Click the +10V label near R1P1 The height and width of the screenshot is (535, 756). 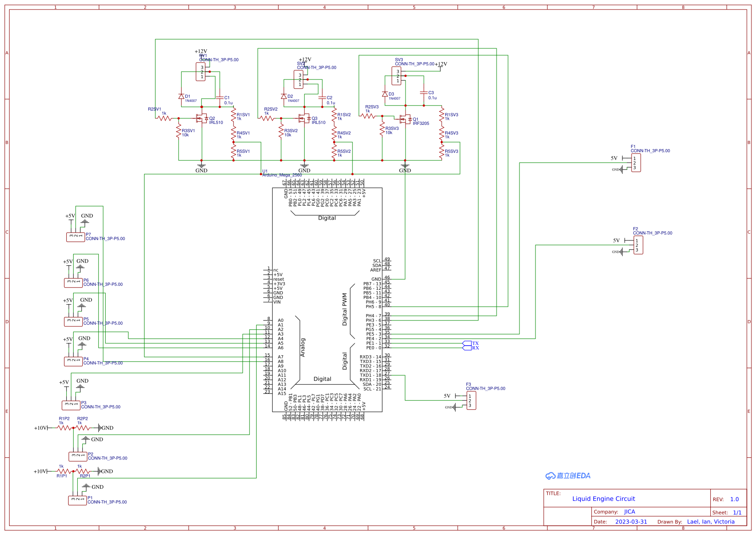[39, 471]
